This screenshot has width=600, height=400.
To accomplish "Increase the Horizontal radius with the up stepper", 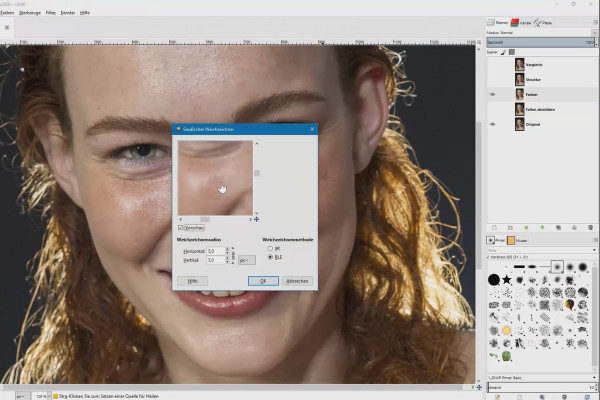I will coord(227,249).
